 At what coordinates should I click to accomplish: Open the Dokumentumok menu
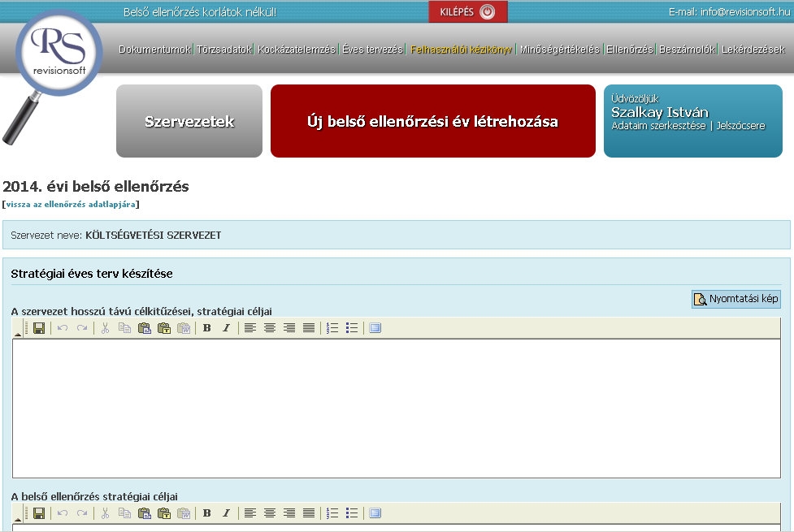tap(154, 49)
